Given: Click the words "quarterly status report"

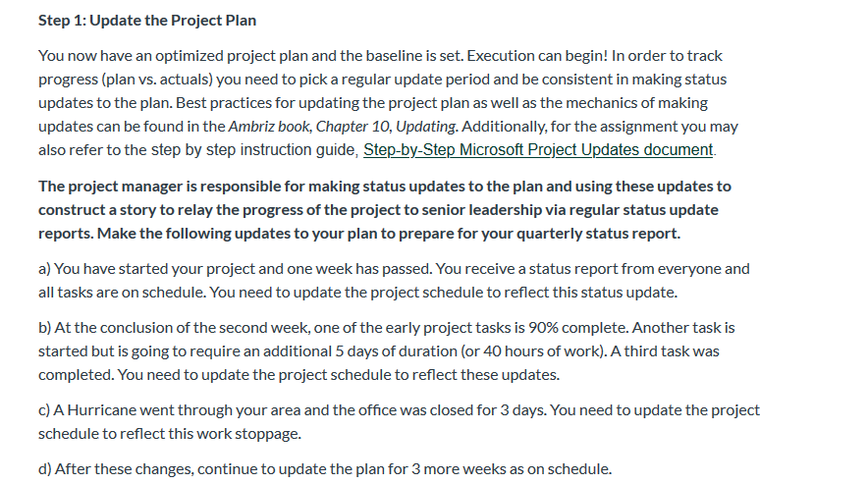Looking at the screenshot, I should click(598, 234).
